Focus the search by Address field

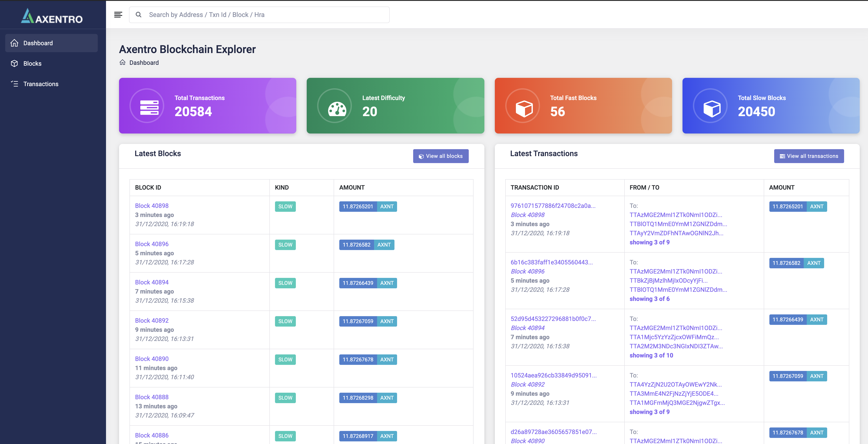259,15
